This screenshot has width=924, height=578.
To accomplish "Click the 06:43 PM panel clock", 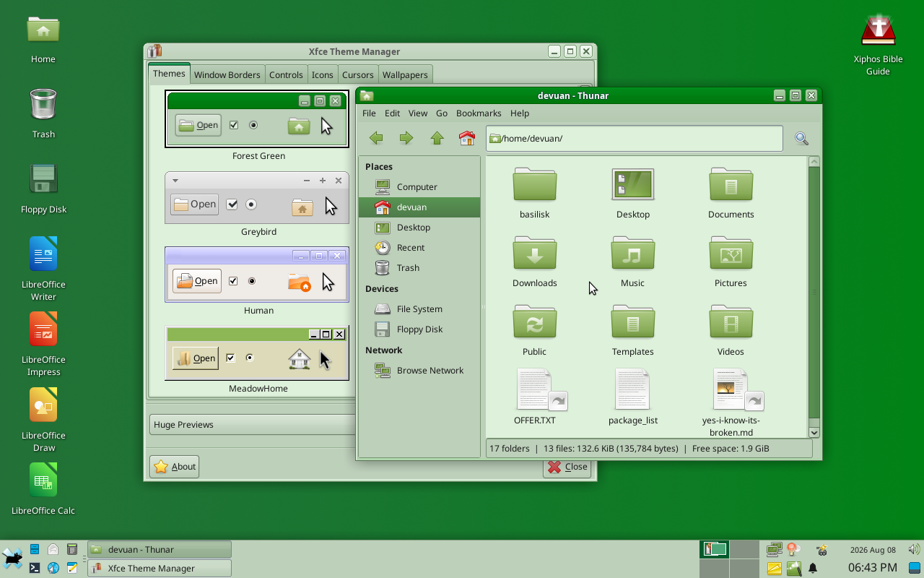I will click(x=873, y=568).
